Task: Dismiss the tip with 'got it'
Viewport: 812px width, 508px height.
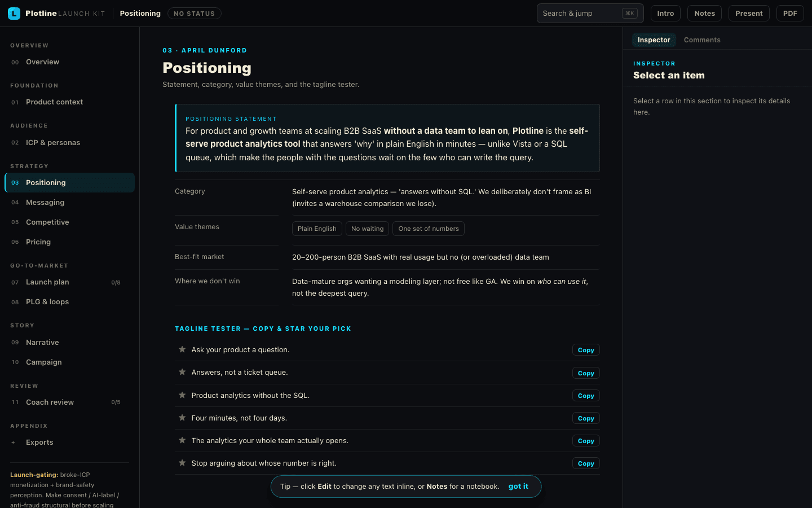Action: (x=518, y=486)
